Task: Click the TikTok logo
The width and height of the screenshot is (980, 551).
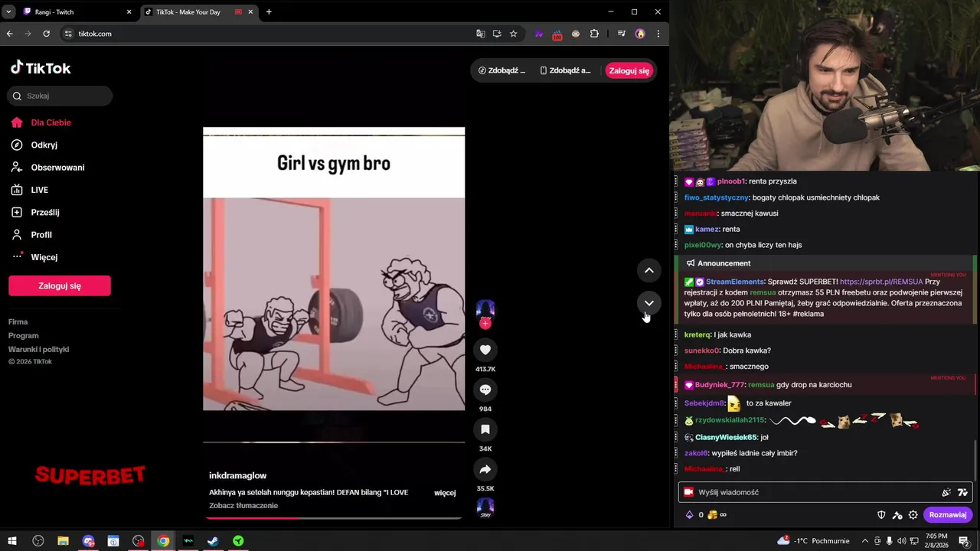Action: click(40, 68)
